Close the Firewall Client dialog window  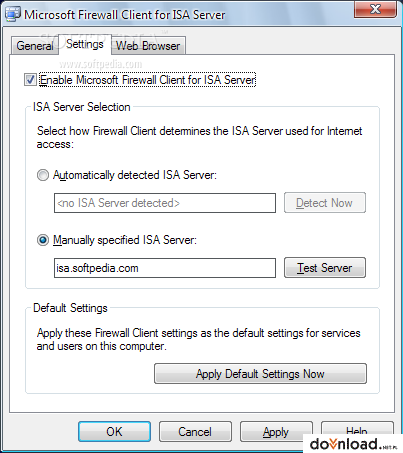coord(375,9)
